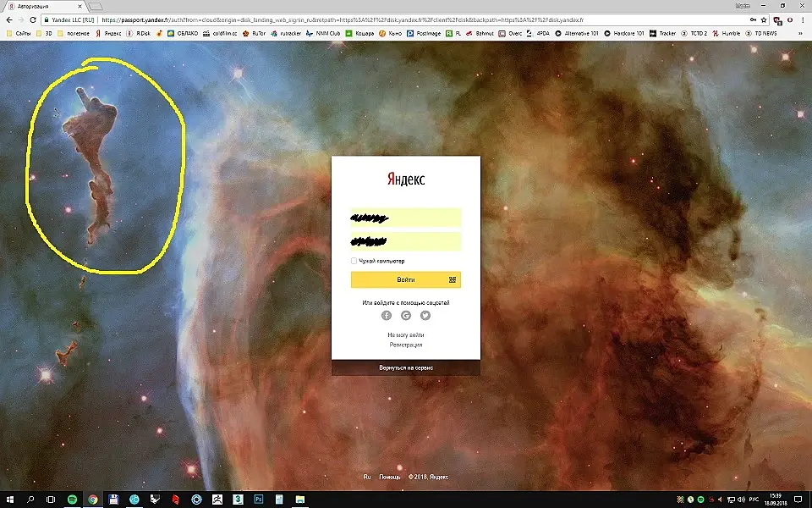Open the 'rutracker' bookmark
This screenshot has width=812, height=508.
pos(286,33)
